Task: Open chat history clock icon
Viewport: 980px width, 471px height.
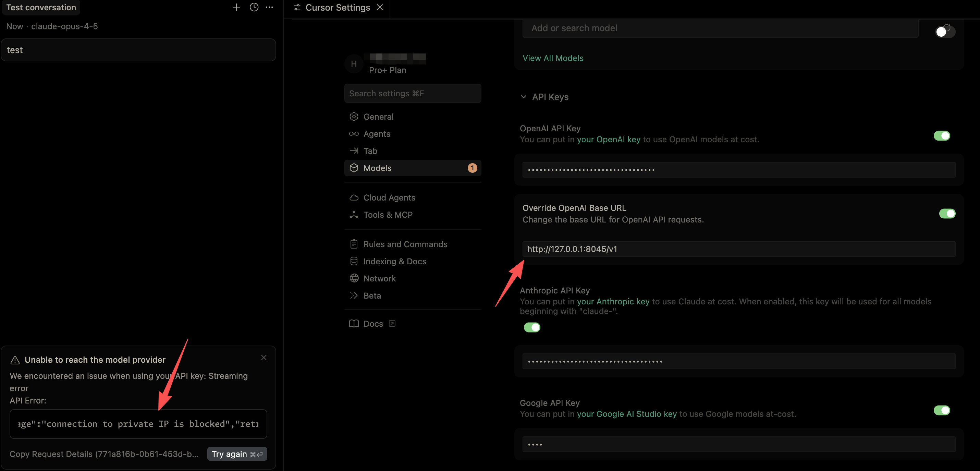Action: click(x=254, y=7)
